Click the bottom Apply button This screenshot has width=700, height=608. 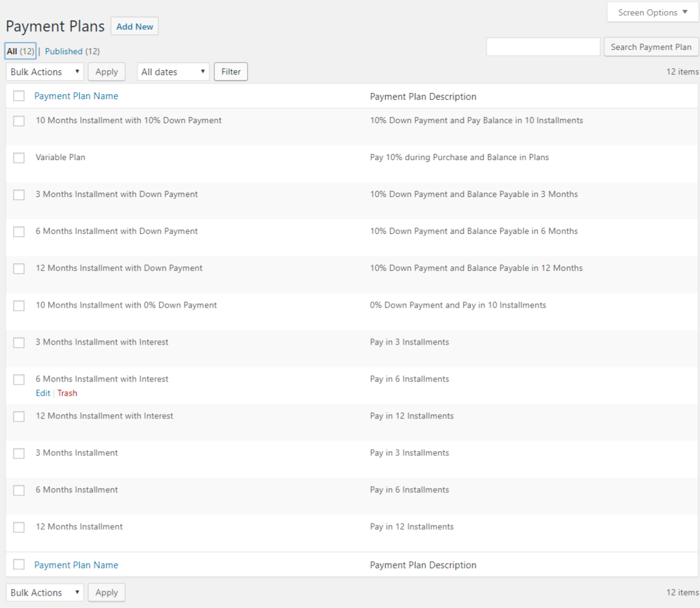[107, 593]
